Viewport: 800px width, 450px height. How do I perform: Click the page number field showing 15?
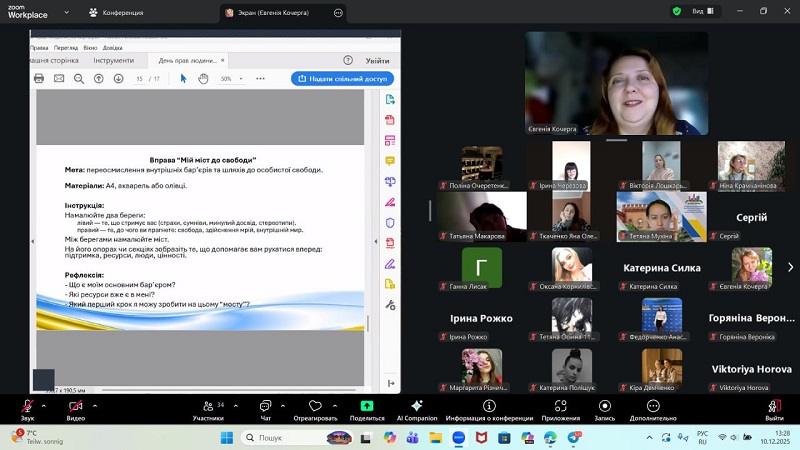coord(141,78)
